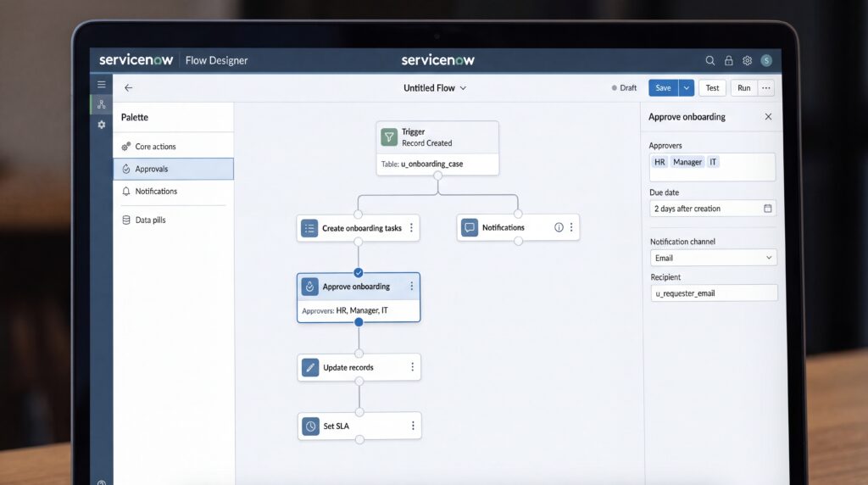Click the Create onboarding tasks list icon
The image size is (868, 485).
click(309, 228)
